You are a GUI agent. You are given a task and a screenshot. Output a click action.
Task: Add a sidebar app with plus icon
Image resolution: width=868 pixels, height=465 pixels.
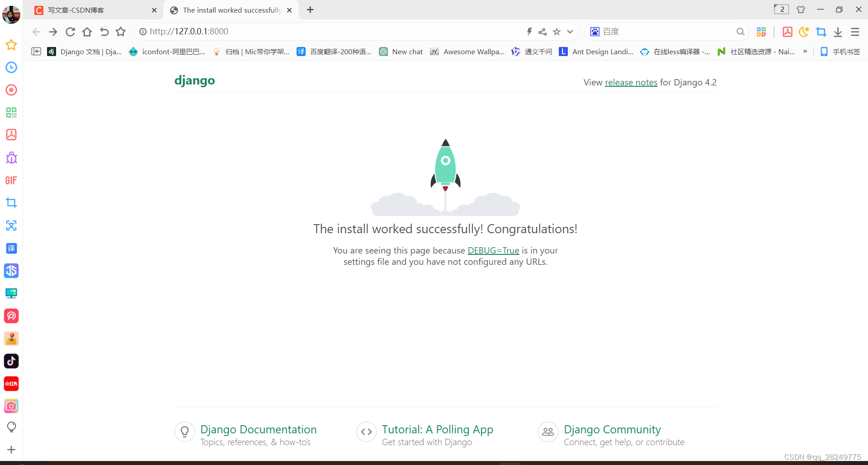pos(11,450)
